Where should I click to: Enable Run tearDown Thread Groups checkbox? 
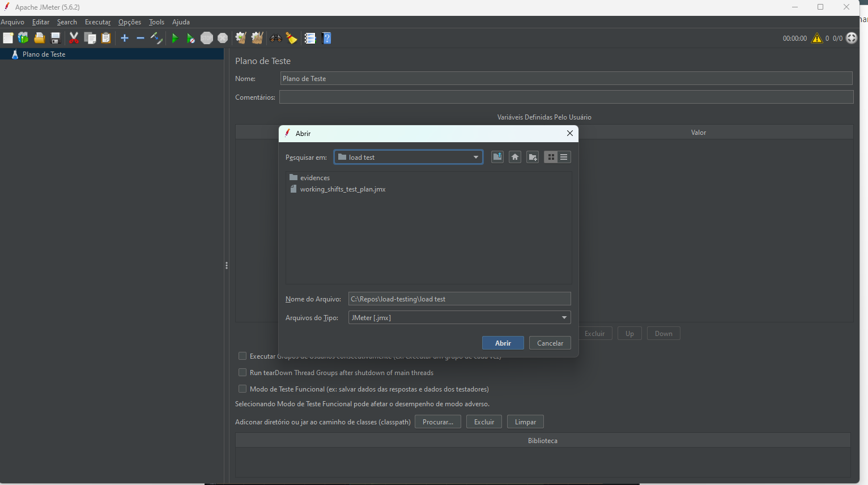point(242,372)
